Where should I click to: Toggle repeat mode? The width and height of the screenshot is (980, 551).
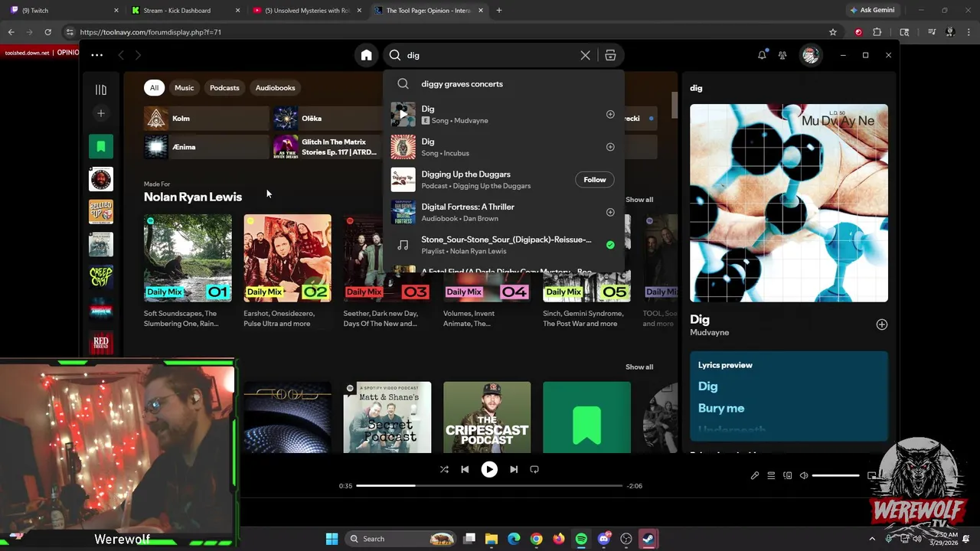point(534,469)
